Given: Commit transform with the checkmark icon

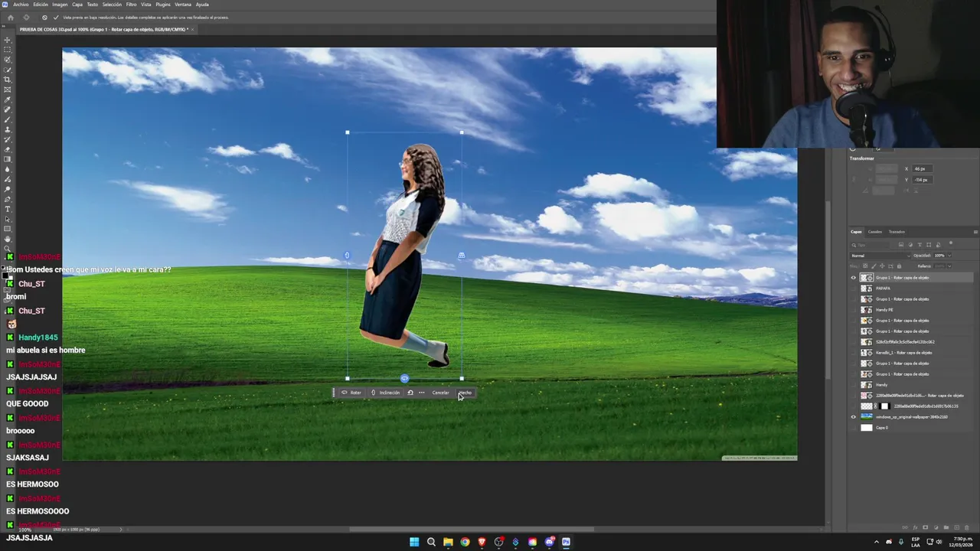Looking at the screenshot, I should click(x=55, y=17).
